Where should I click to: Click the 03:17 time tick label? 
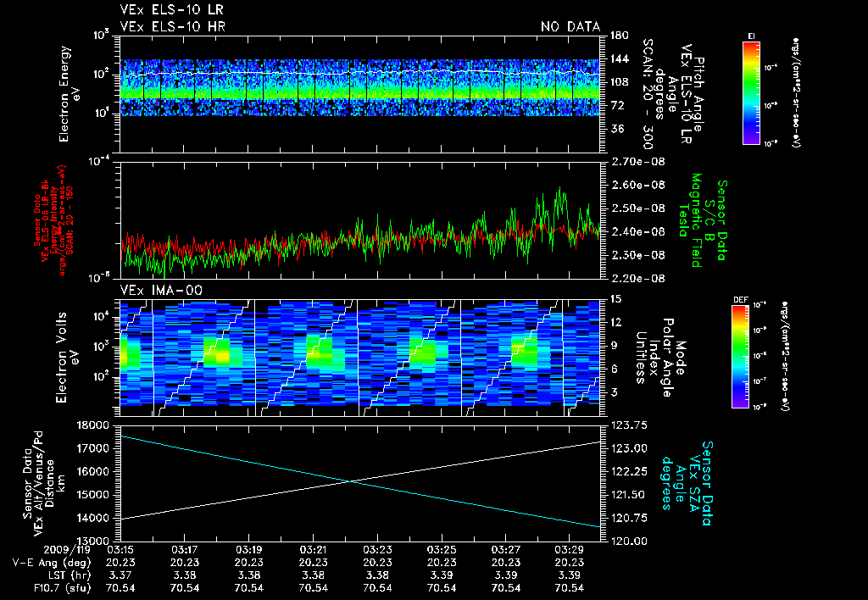(185, 550)
